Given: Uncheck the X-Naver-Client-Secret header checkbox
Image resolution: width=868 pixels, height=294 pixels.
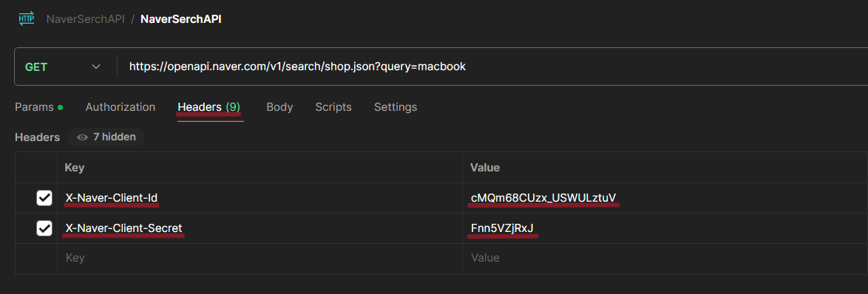Looking at the screenshot, I should point(44,228).
